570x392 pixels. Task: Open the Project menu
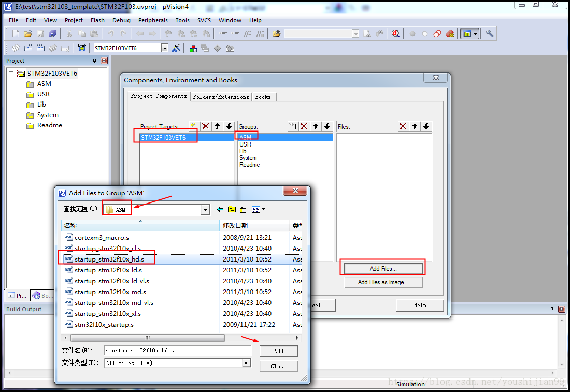(x=74, y=20)
